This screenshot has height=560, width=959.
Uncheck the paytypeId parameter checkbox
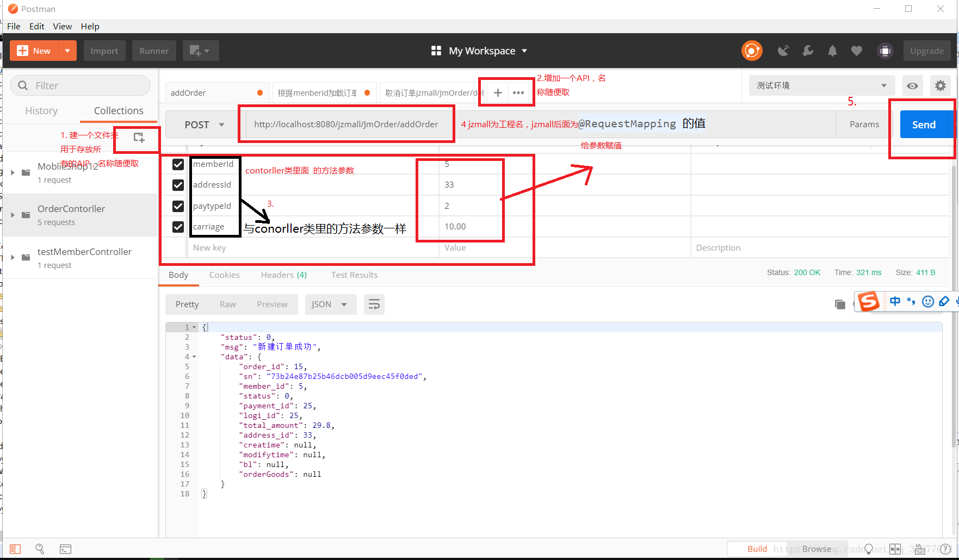(178, 206)
